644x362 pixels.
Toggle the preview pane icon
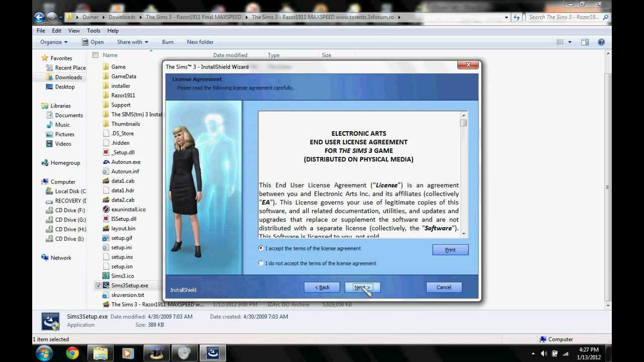585,42
